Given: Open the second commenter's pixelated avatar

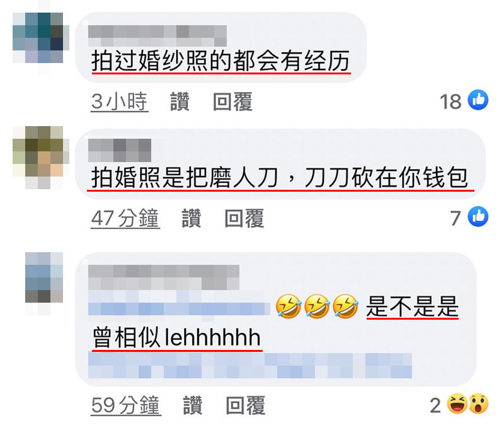Looking at the screenshot, I should [41, 157].
